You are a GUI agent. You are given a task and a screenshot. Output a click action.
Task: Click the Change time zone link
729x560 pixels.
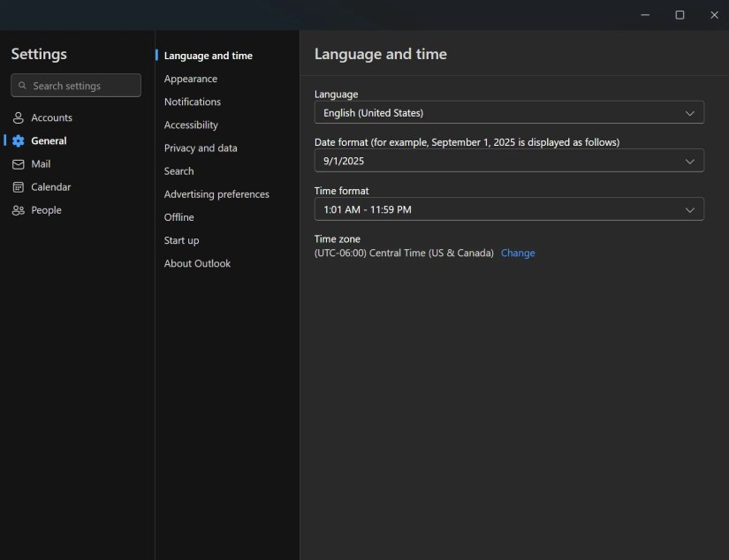[518, 253]
